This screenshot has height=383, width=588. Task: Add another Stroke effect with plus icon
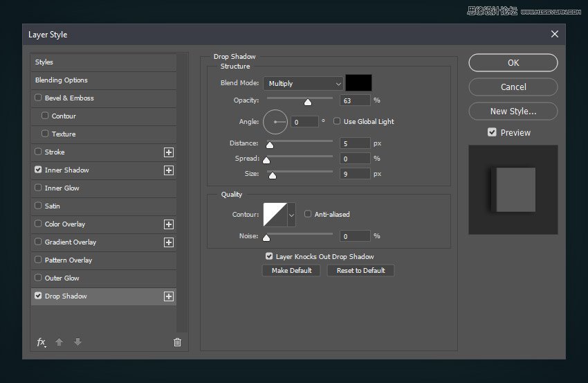pyautogui.click(x=168, y=152)
